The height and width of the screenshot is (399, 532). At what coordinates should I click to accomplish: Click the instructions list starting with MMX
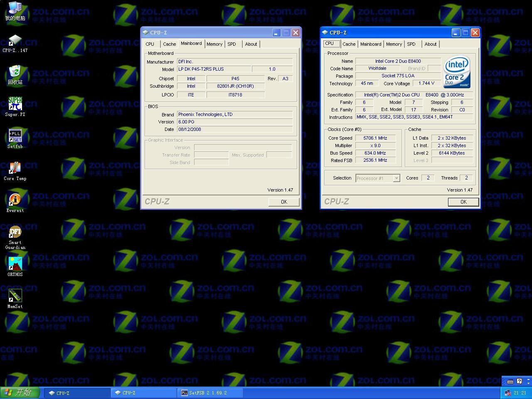click(x=414, y=117)
